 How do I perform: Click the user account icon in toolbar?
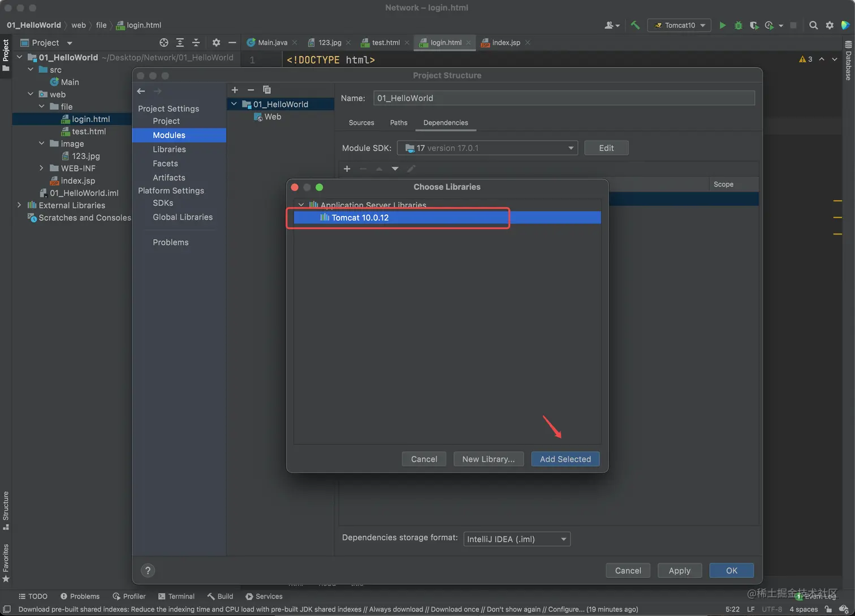tap(611, 25)
